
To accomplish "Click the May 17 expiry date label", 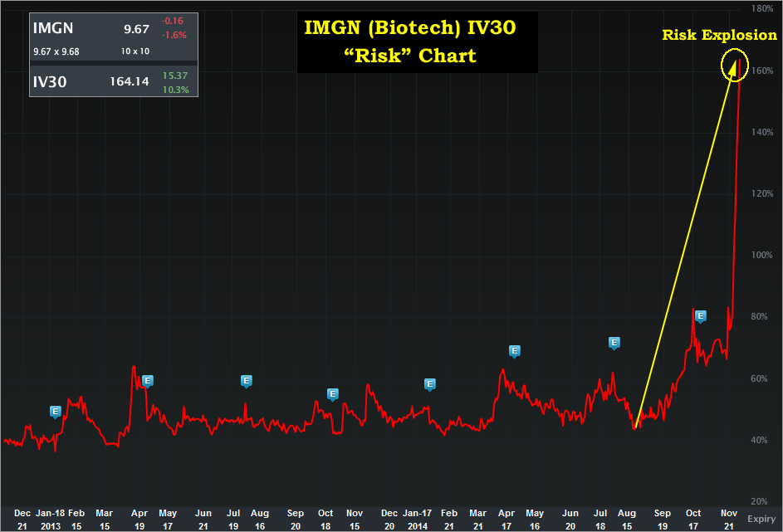I will [x=168, y=520].
